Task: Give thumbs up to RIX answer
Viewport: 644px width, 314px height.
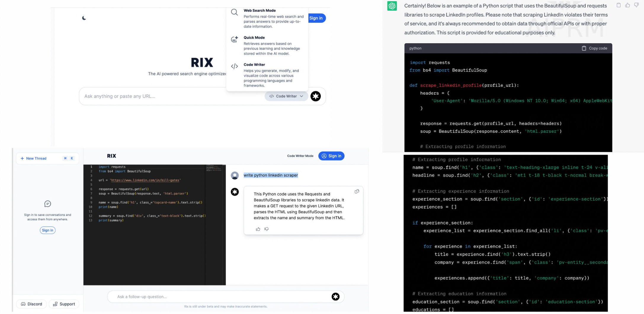Action: (x=258, y=229)
